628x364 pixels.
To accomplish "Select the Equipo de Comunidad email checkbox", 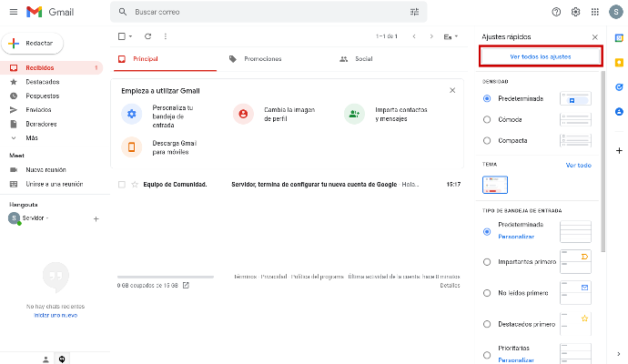I will click(x=122, y=184).
